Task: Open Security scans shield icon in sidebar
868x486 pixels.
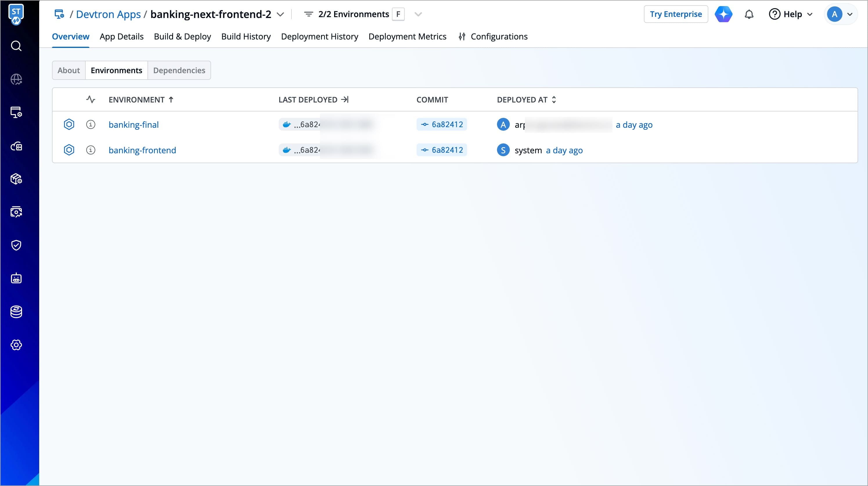Action: [x=16, y=245]
